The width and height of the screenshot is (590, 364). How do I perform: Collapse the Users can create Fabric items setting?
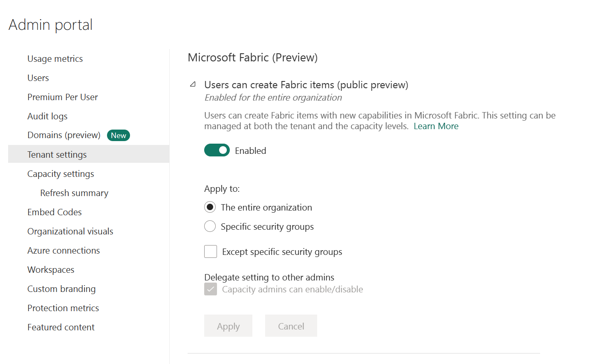coord(193,84)
